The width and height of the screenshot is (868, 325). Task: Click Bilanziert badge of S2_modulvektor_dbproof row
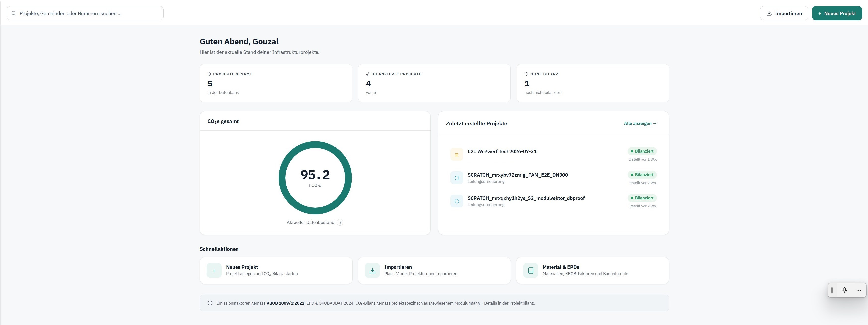(x=642, y=198)
